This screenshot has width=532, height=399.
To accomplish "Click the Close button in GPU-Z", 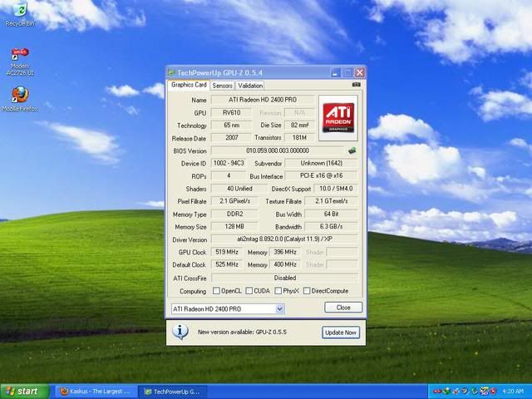I will [x=343, y=308].
